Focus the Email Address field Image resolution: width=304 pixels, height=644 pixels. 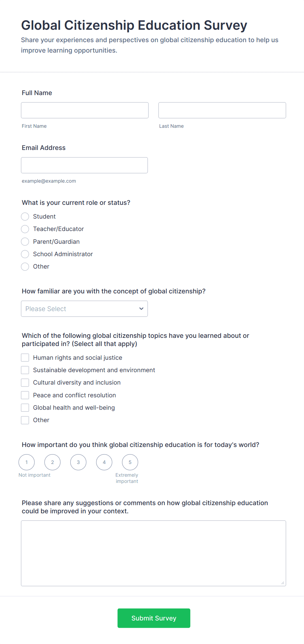84,165
